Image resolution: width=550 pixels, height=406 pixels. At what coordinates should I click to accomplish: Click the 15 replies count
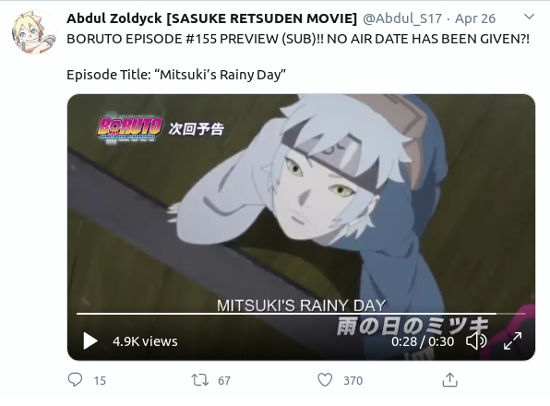point(100,381)
